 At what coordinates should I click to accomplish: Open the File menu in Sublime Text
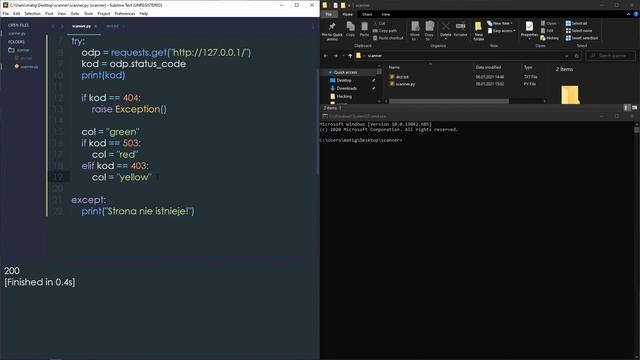click(6, 13)
